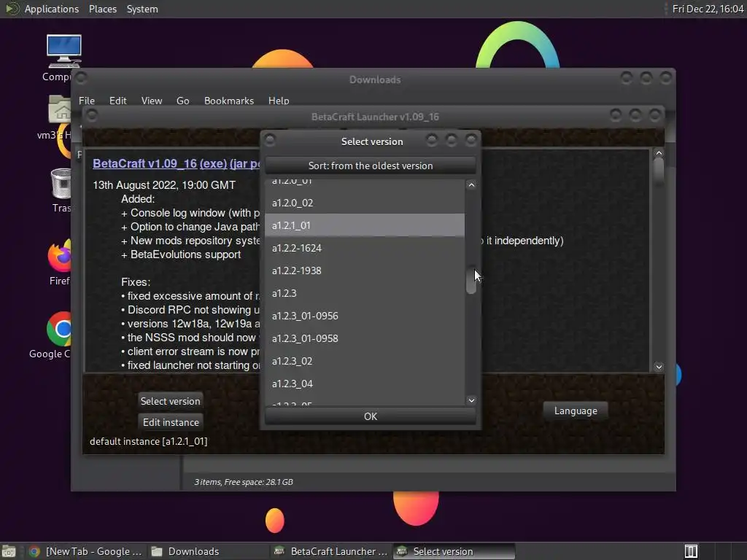Confirm version selection with OK
This screenshot has width=747, height=560.
pyautogui.click(x=370, y=416)
